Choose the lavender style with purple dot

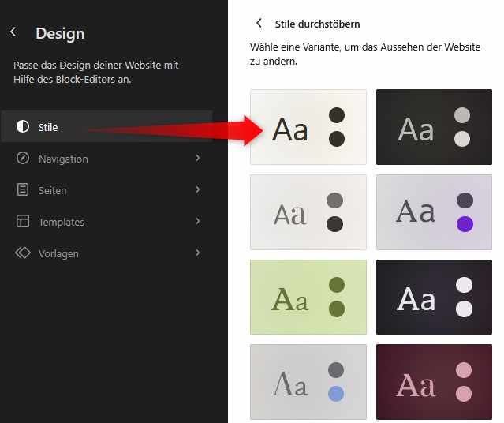[434, 212]
